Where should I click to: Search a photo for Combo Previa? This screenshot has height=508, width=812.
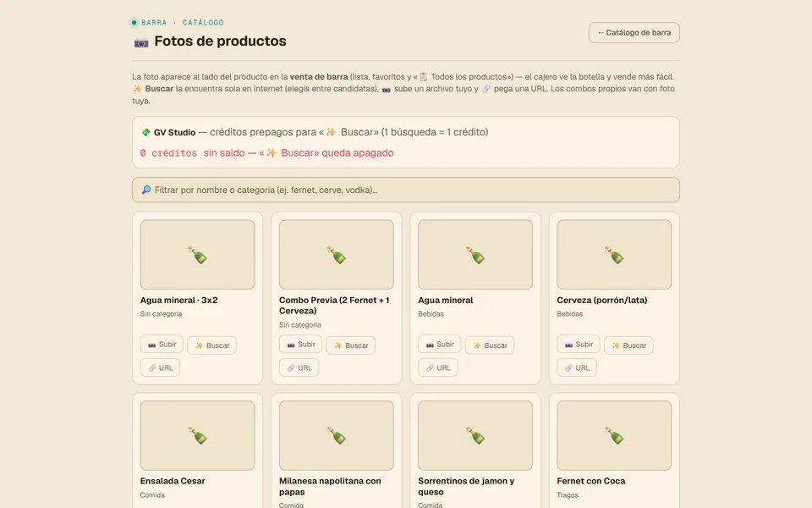coord(350,345)
